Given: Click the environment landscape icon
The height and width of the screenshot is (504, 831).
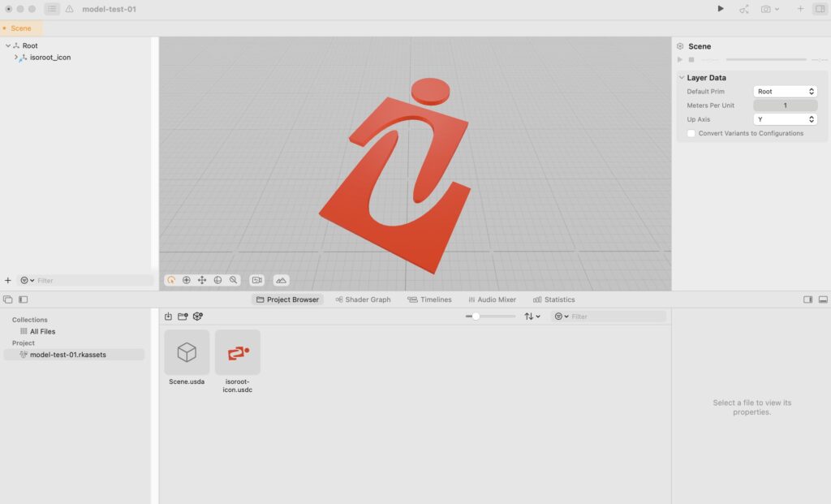Looking at the screenshot, I should tap(281, 280).
